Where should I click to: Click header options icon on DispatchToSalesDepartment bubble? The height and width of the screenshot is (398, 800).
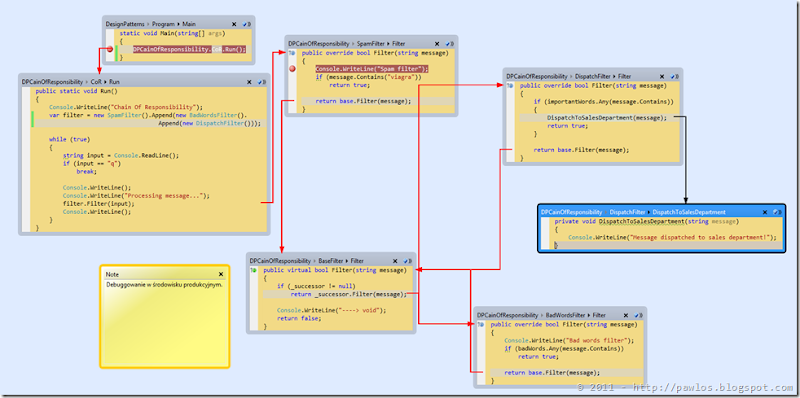[x=778, y=212]
